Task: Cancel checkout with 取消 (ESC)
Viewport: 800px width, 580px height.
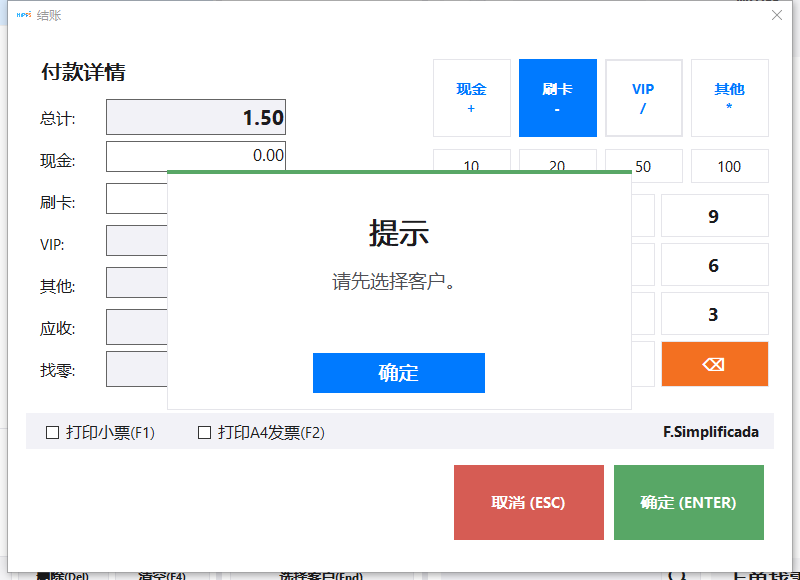Action: [529, 502]
